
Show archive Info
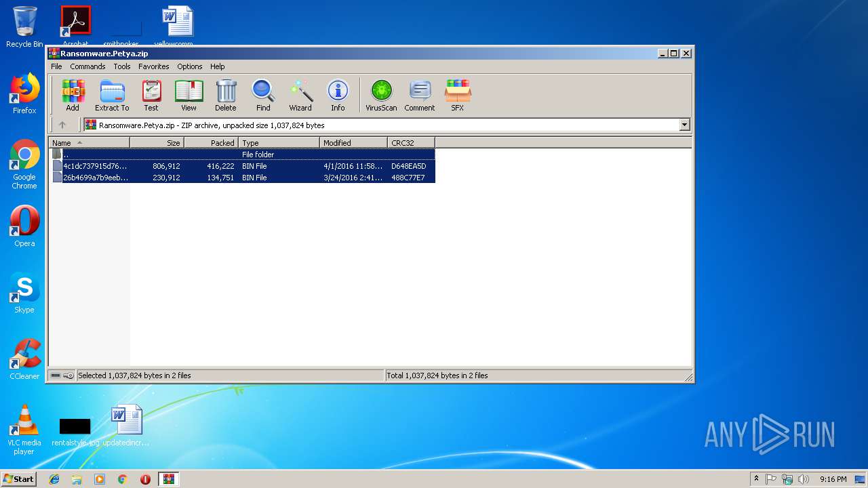coord(338,96)
